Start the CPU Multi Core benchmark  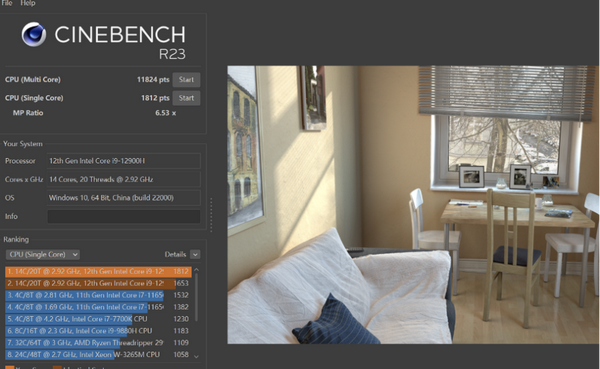coord(186,80)
